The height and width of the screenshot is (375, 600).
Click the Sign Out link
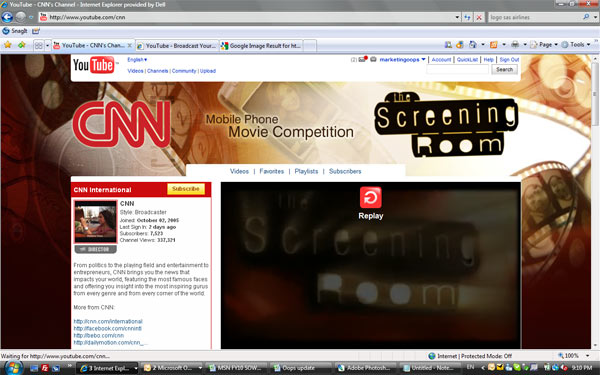click(x=509, y=59)
